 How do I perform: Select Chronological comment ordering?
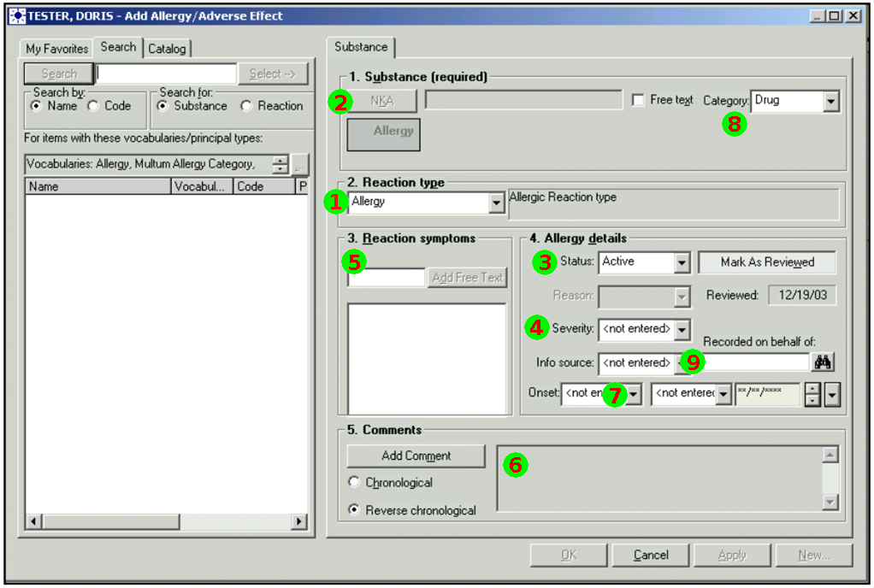tap(354, 483)
